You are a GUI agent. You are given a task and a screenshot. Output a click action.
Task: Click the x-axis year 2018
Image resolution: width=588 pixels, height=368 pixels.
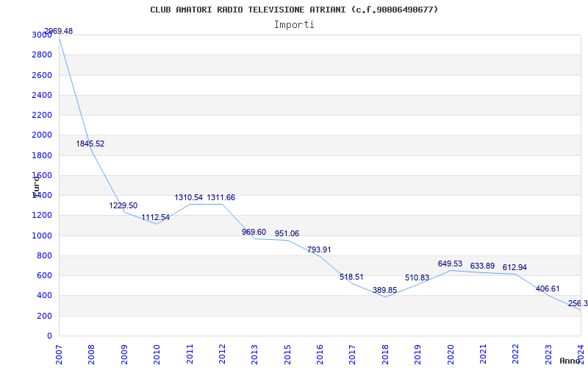click(x=385, y=354)
